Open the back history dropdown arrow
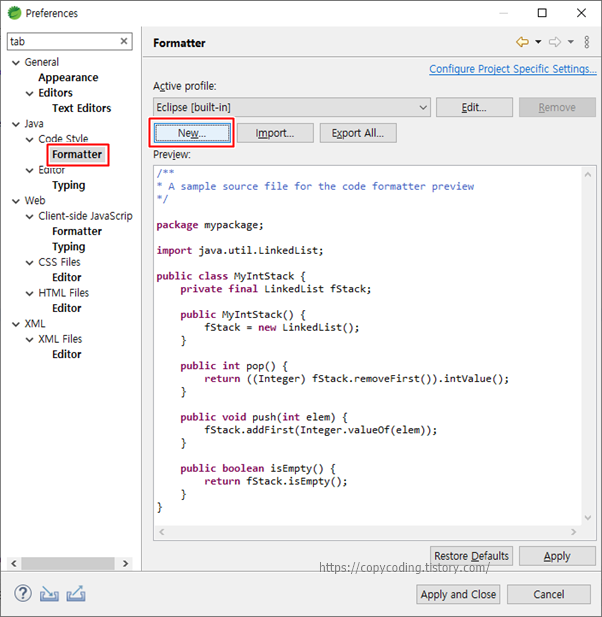Screen dimensions: 602x617 538,42
